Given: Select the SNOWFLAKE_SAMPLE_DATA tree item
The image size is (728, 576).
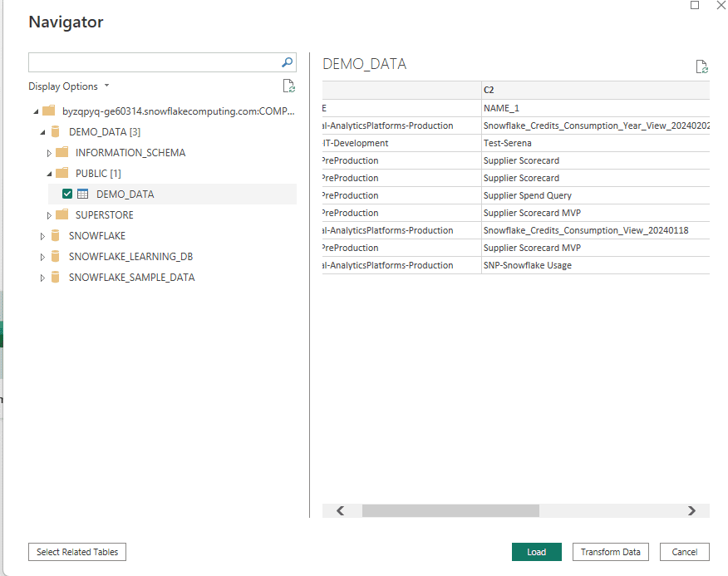Looking at the screenshot, I should [131, 278].
